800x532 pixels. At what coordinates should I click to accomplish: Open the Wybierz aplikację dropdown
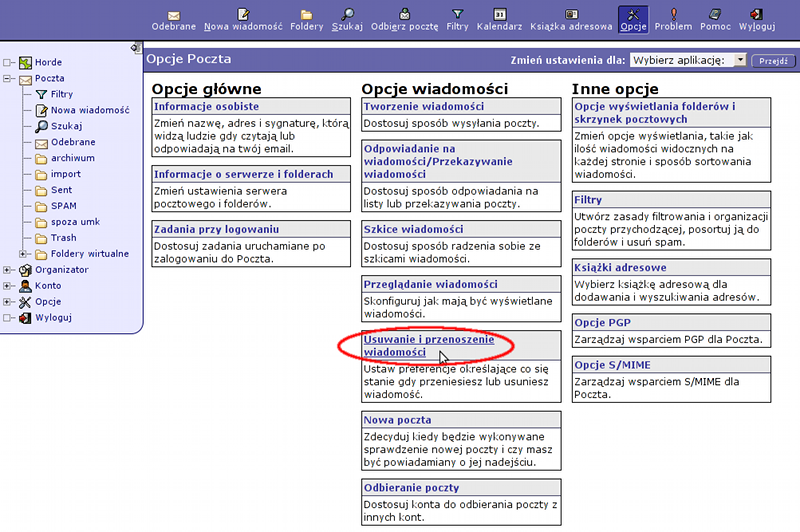tap(688, 60)
